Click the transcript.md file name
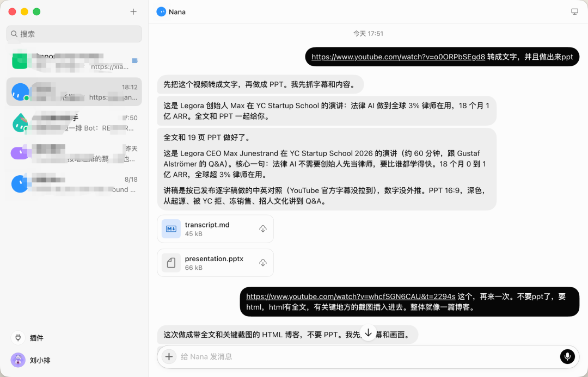This screenshot has height=377, width=588. click(207, 225)
